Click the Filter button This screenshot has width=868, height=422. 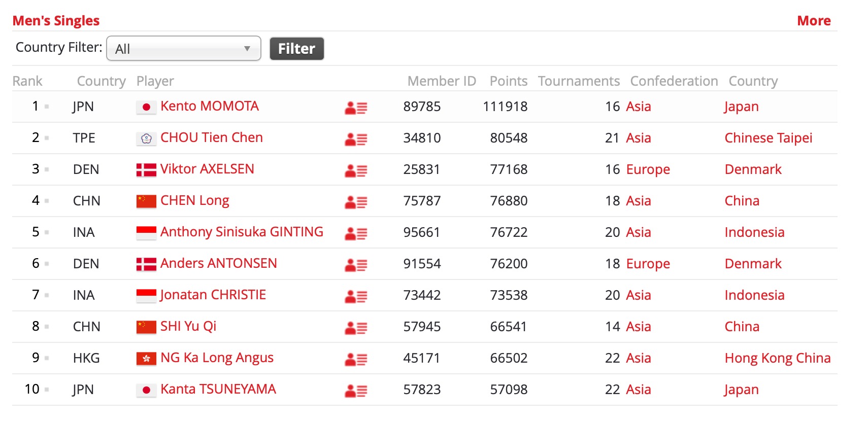(x=296, y=49)
